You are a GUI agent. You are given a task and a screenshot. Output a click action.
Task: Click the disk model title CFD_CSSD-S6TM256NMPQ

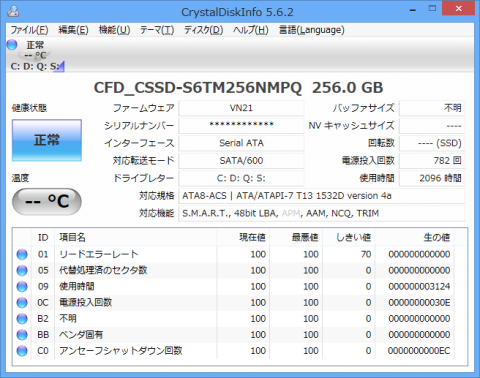click(x=198, y=88)
